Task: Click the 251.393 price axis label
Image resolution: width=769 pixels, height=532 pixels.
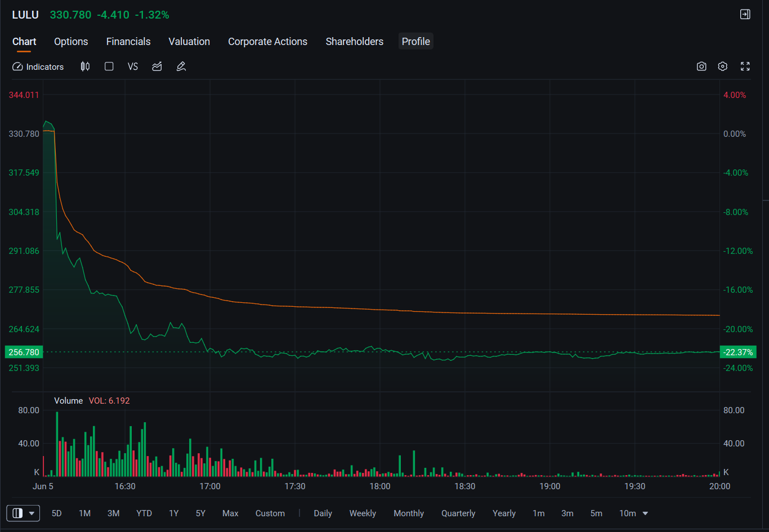Action: (24, 368)
